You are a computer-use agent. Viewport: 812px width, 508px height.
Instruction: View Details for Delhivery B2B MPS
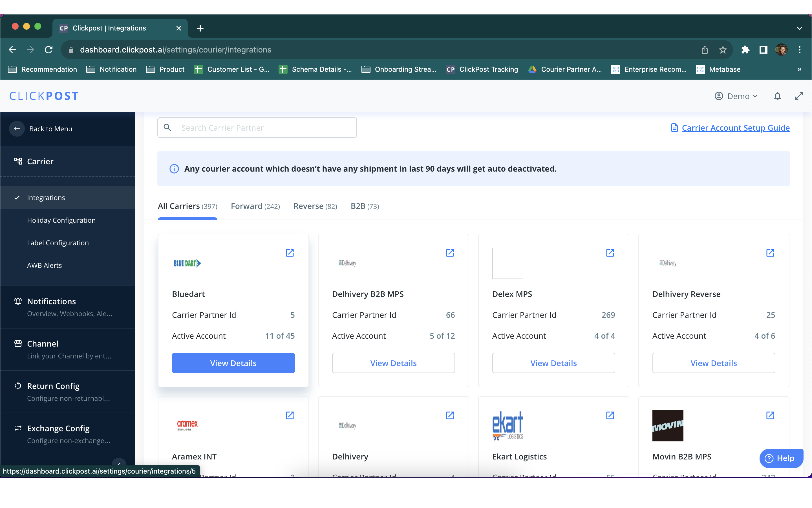(393, 363)
